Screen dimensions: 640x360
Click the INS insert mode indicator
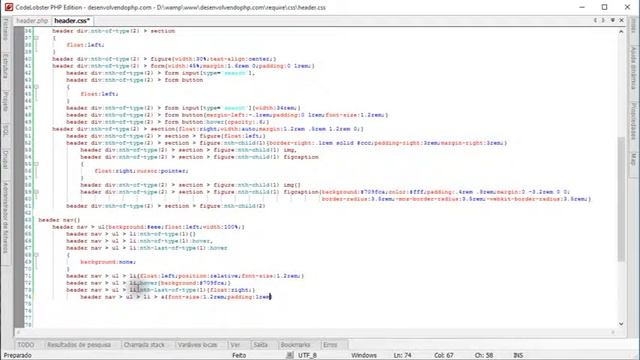[518, 355]
